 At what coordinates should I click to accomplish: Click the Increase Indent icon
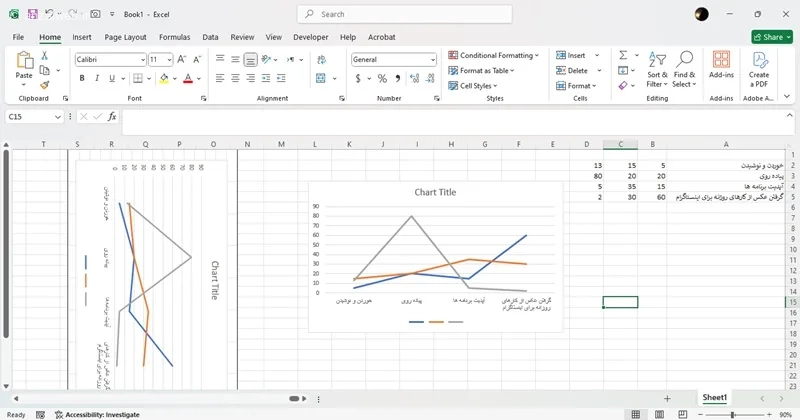(x=281, y=78)
